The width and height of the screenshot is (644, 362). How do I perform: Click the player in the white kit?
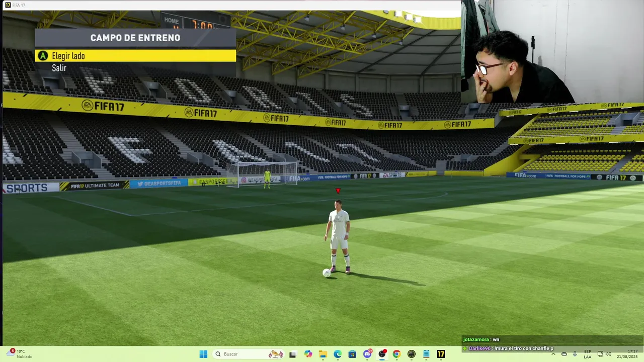point(339,236)
